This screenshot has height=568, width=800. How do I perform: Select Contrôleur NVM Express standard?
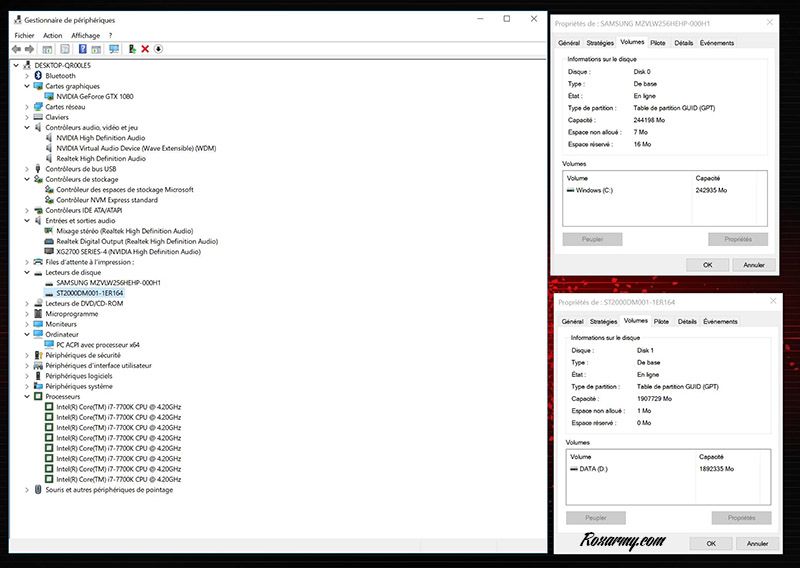point(106,200)
